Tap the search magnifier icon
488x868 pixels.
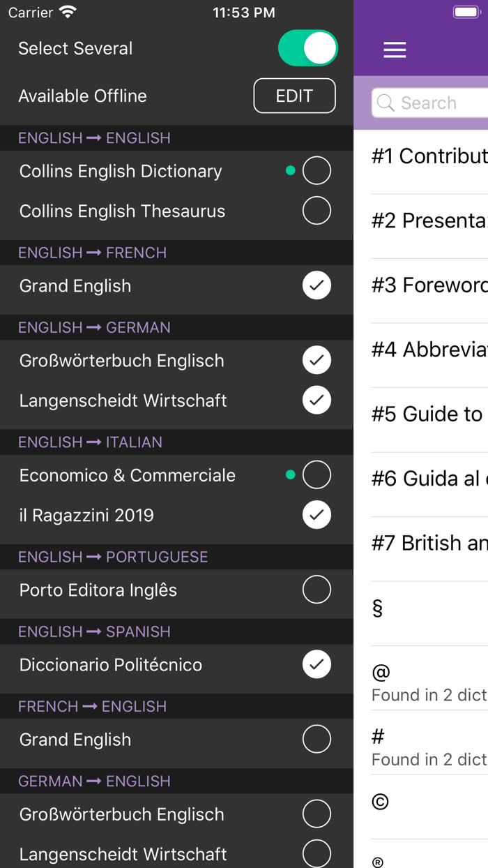tap(384, 103)
